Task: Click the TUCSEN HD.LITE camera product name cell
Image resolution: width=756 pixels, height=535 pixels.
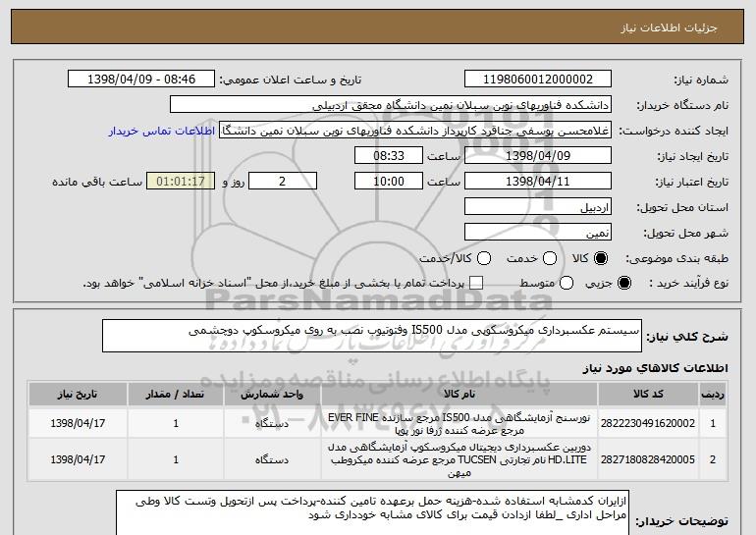Action: coord(459,459)
